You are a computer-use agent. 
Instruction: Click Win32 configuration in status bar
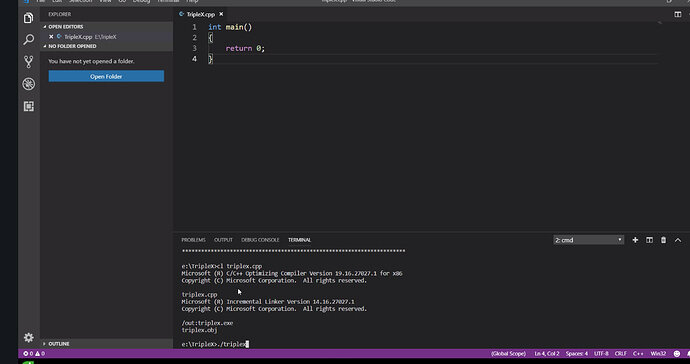[x=658, y=353]
